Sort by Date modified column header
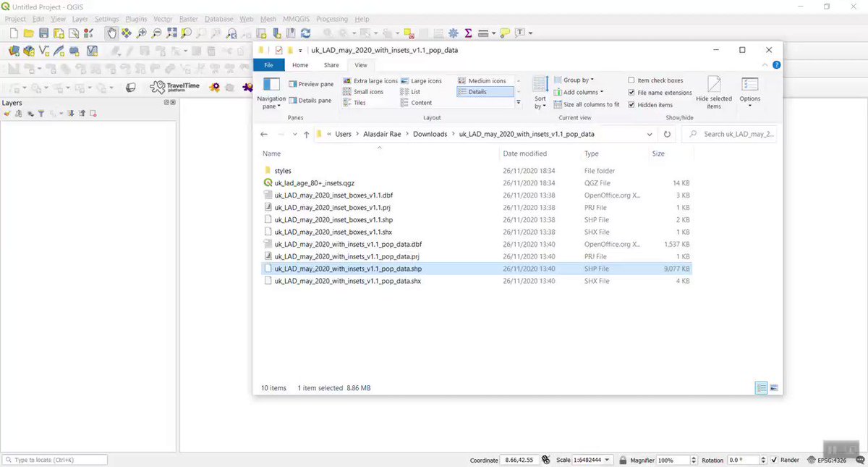This screenshot has width=868, height=467. point(525,153)
